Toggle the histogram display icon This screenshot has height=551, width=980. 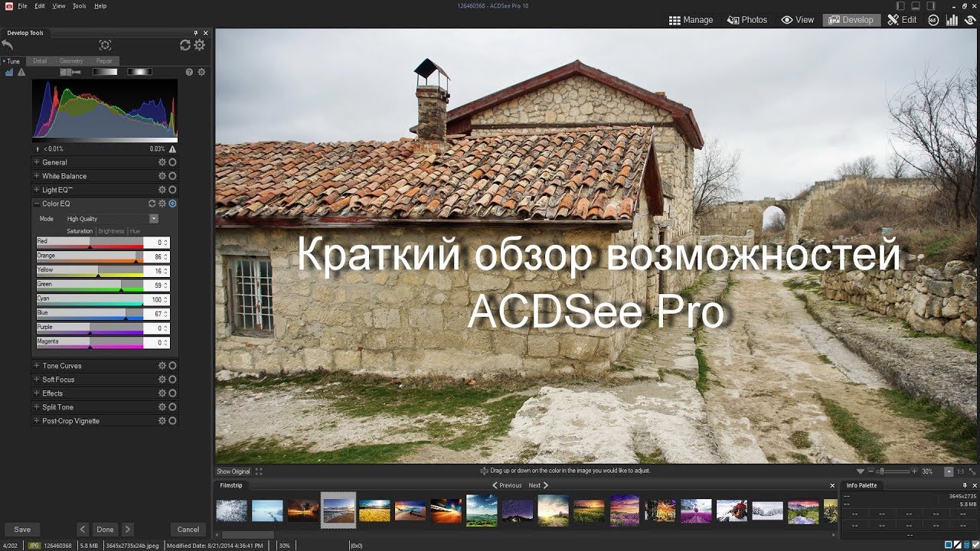(10, 72)
